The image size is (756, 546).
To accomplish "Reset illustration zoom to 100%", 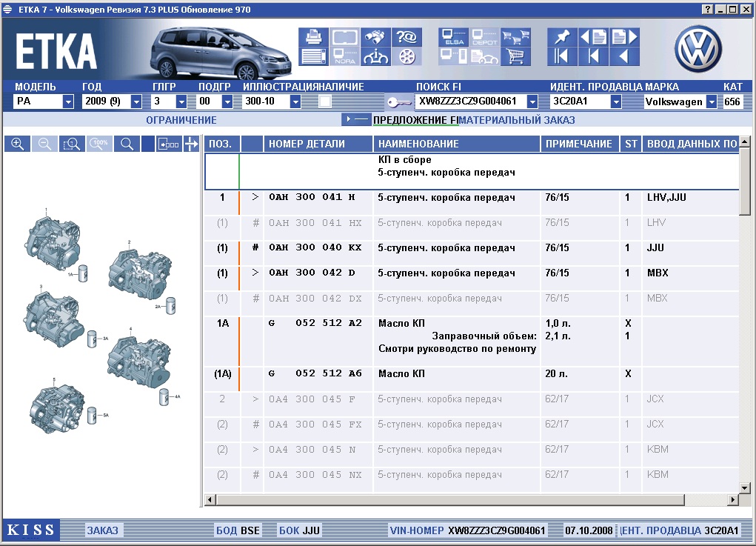I will 99,144.
